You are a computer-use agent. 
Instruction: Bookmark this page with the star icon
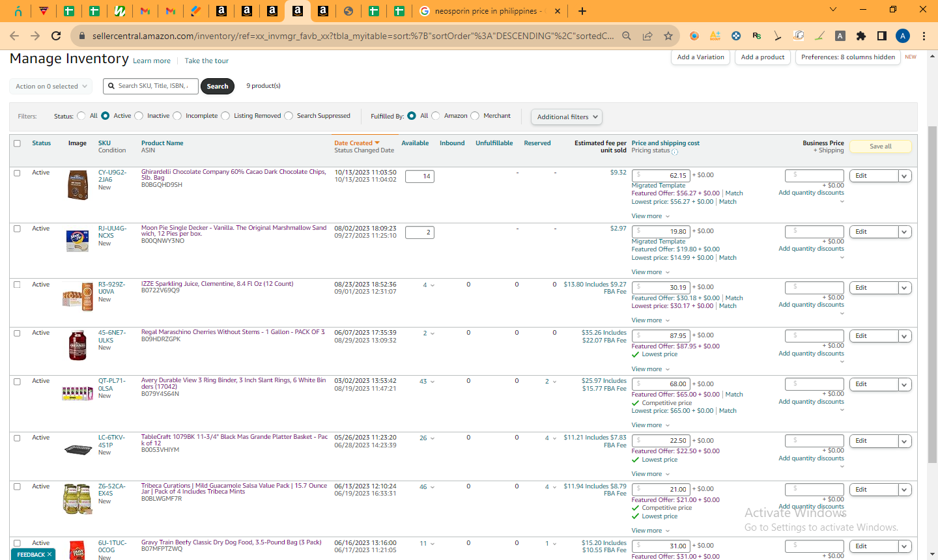[x=668, y=36]
